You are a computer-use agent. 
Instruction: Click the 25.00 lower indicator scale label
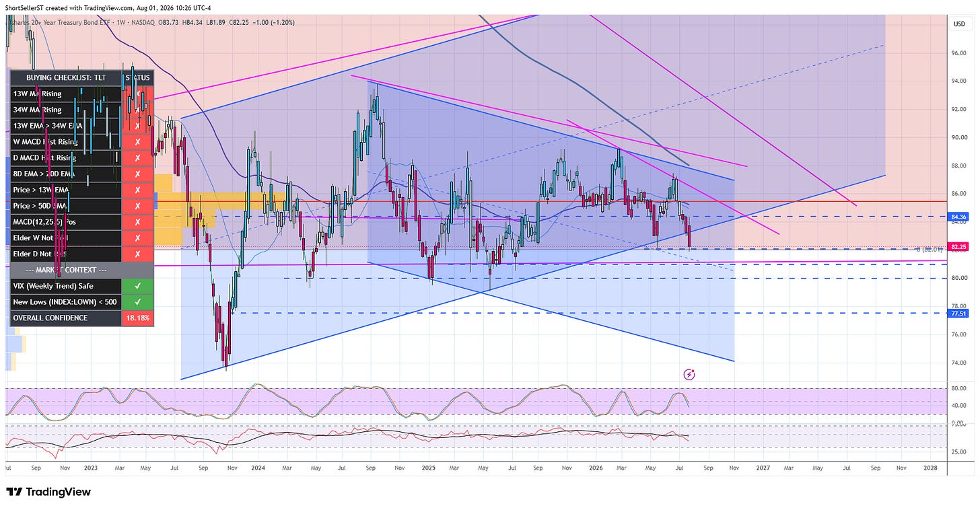pos(958,452)
